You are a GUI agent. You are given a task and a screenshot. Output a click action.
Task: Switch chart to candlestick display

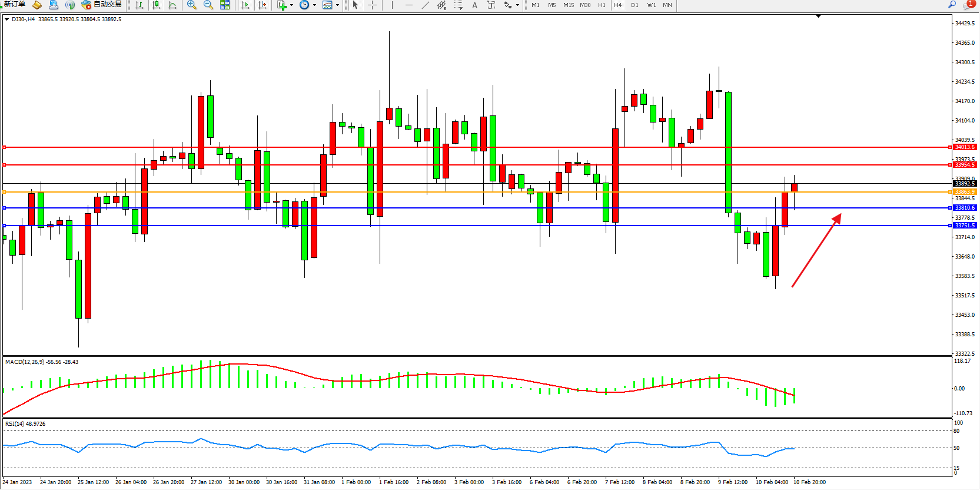tap(156, 5)
